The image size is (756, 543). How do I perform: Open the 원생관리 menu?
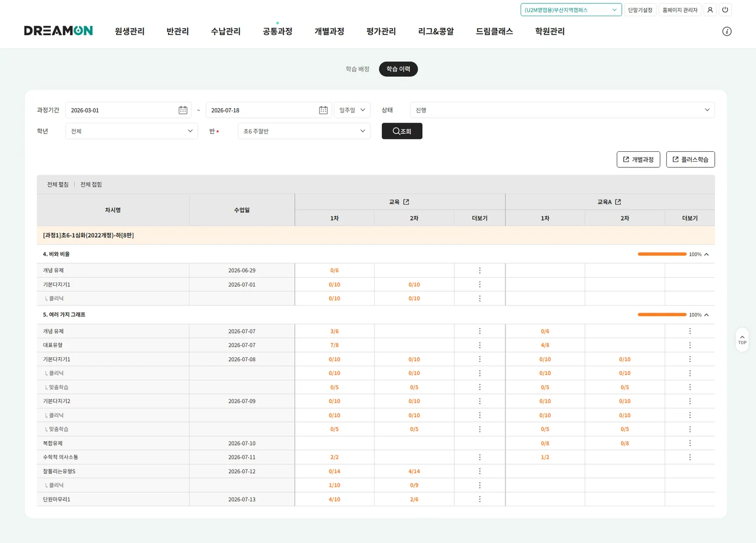point(130,31)
